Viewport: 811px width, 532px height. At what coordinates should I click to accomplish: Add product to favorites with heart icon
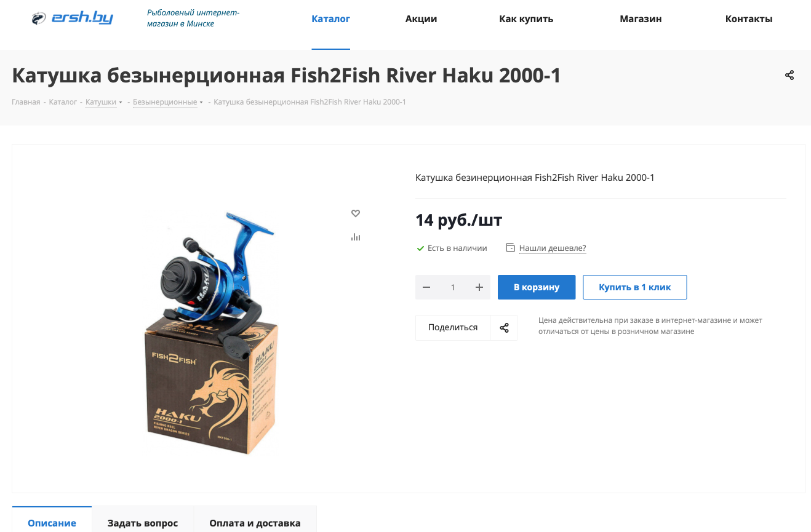pos(356,213)
